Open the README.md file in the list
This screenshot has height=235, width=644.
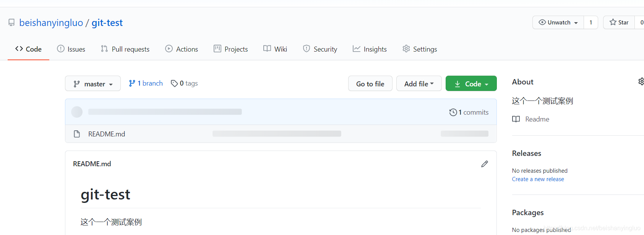point(107,134)
